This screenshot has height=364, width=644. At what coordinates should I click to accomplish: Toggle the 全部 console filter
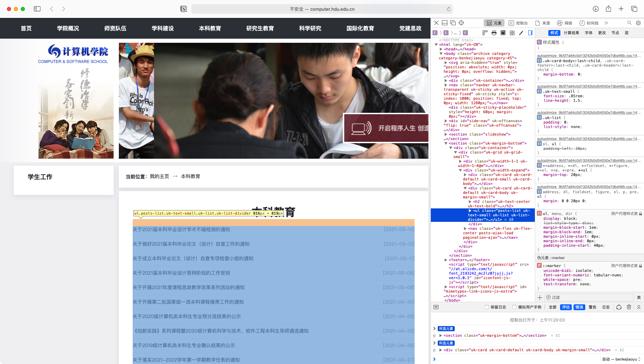click(x=553, y=307)
